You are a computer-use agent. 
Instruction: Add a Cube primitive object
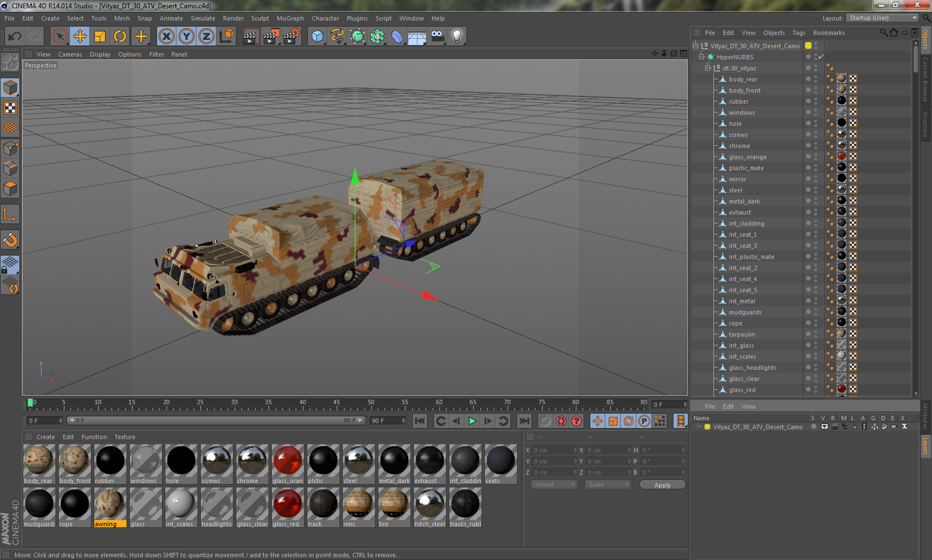[317, 37]
